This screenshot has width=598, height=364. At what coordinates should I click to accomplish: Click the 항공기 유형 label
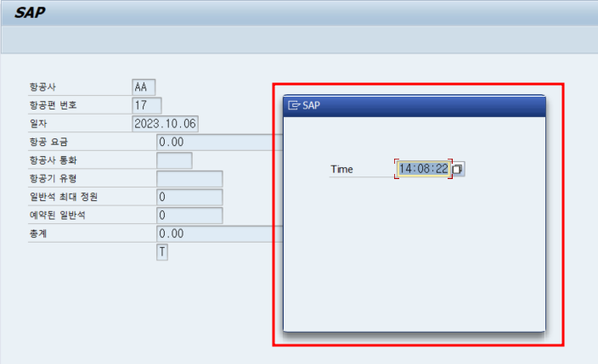point(53,178)
